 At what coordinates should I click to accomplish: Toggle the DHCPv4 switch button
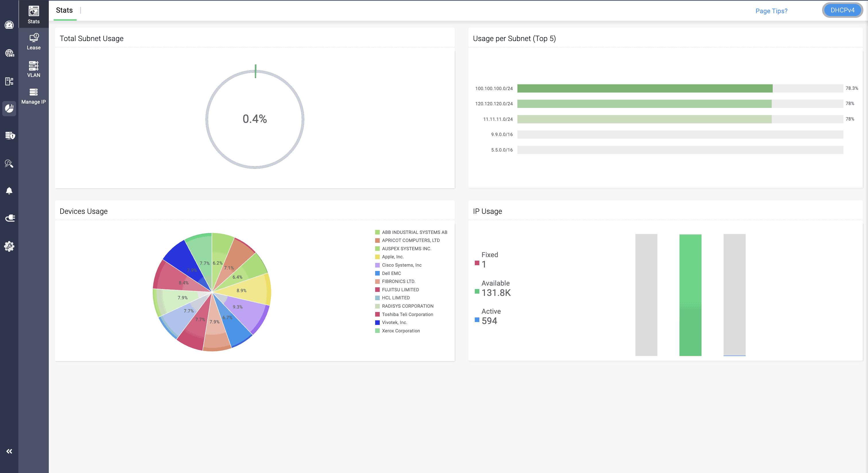(842, 10)
